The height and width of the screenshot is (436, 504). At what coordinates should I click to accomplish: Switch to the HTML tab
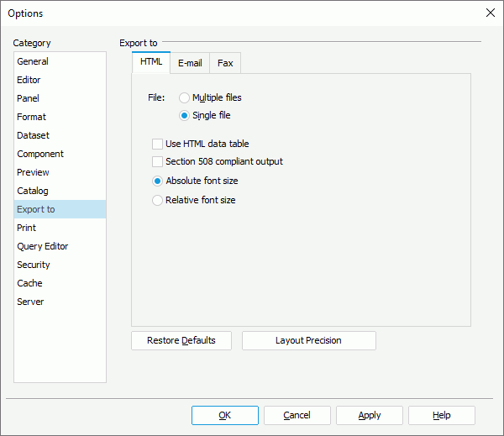pos(151,62)
